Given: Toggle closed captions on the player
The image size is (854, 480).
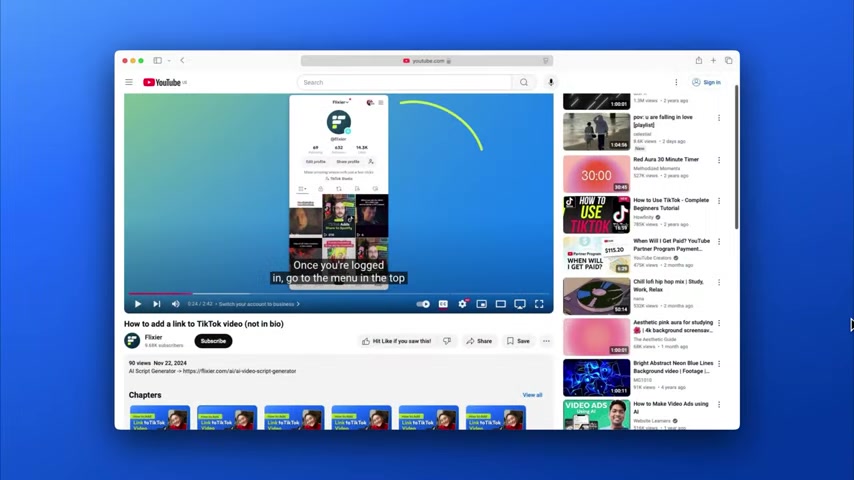Looking at the screenshot, I should point(443,304).
